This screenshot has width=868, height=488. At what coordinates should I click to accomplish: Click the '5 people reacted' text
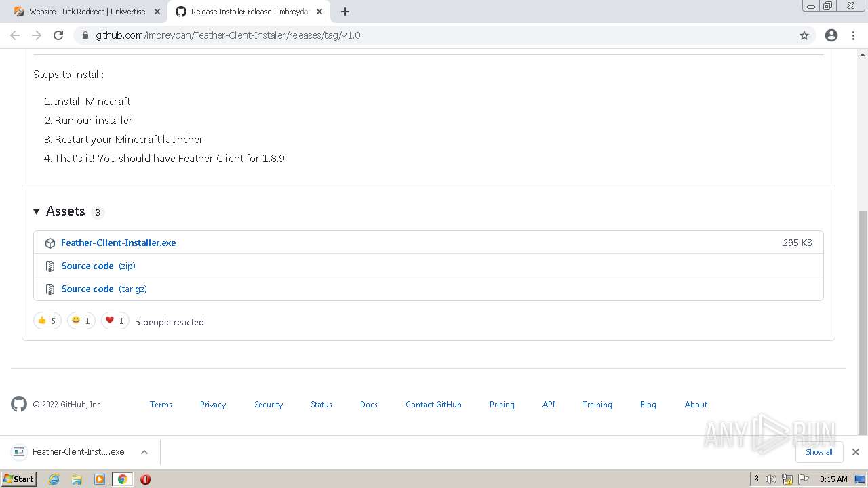170,322
